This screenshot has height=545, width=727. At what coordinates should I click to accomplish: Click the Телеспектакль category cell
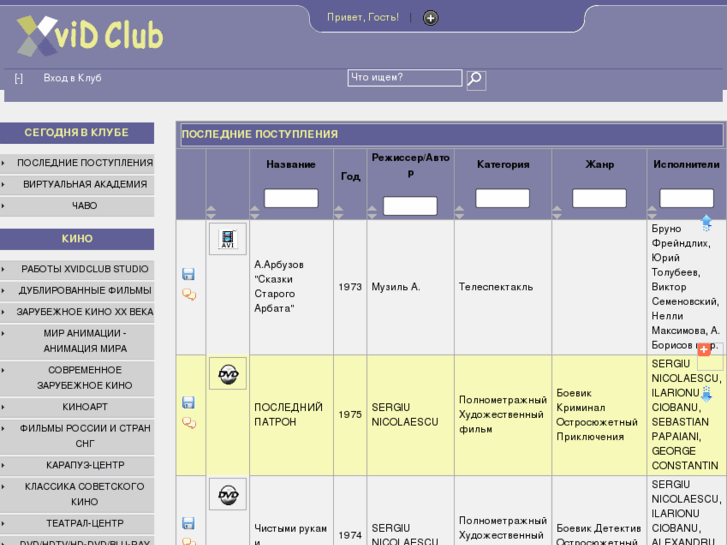point(496,287)
